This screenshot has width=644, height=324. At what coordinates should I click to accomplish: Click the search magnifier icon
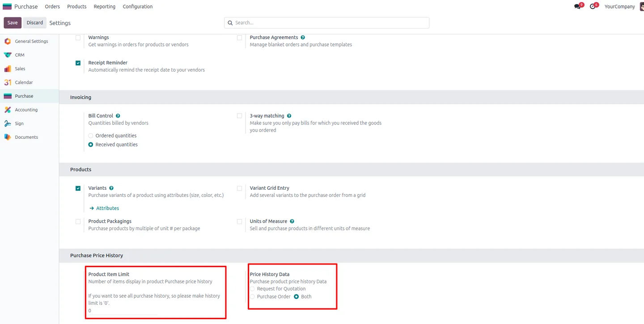[x=230, y=23]
